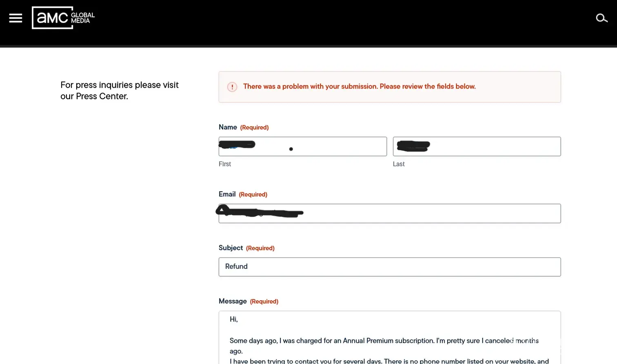
Task: Click the submission problem error message
Action: (x=360, y=87)
